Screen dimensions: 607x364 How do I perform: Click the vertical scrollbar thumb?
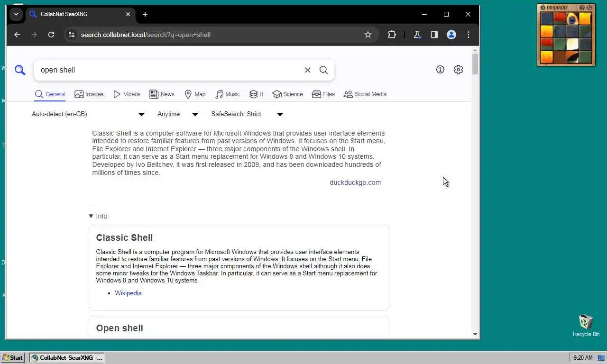(475, 64)
